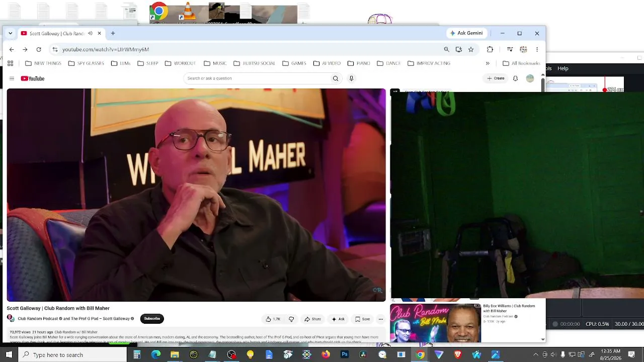The height and width of the screenshot is (362, 644).
Task: Go to YouTube home via logo
Action: pos(33,78)
